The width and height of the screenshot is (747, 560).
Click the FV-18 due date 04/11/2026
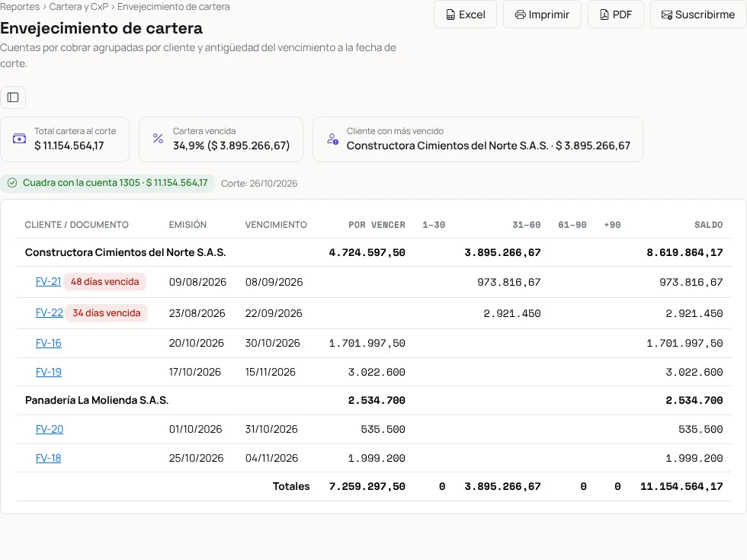coord(271,458)
